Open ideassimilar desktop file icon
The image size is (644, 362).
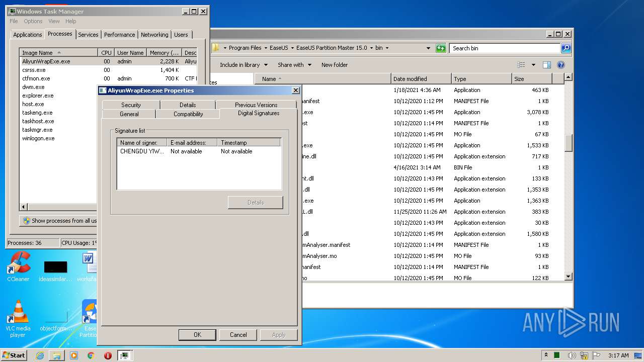tap(55, 270)
